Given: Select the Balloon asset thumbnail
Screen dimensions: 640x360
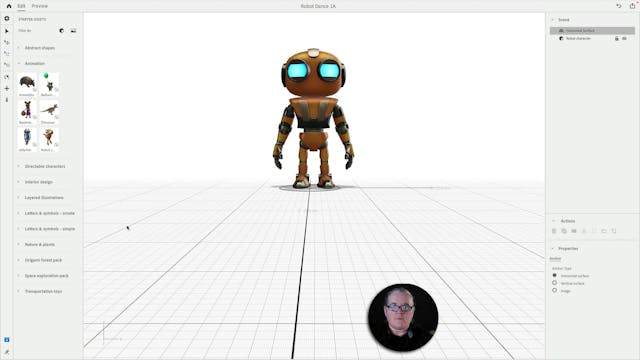Looking at the screenshot, I should [49, 84].
